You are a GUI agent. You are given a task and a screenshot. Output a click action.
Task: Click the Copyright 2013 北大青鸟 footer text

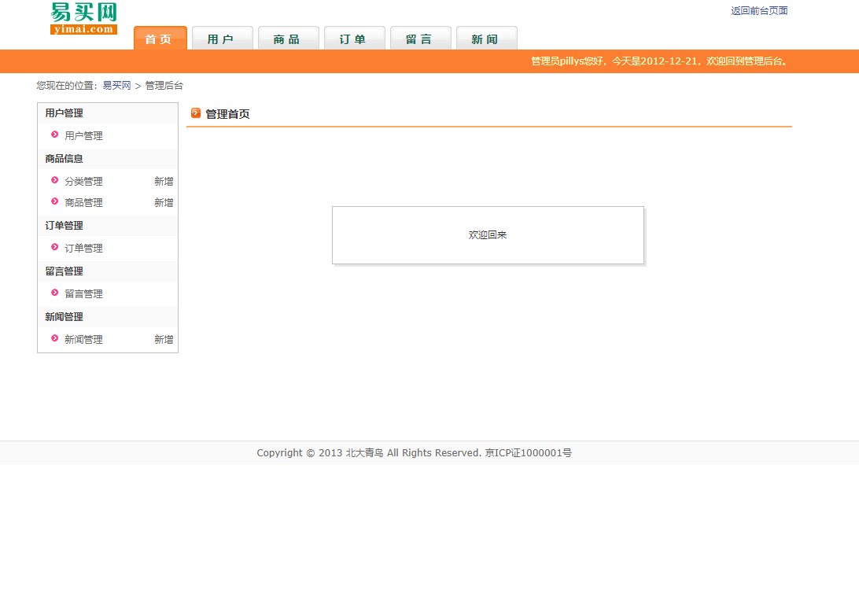click(414, 452)
